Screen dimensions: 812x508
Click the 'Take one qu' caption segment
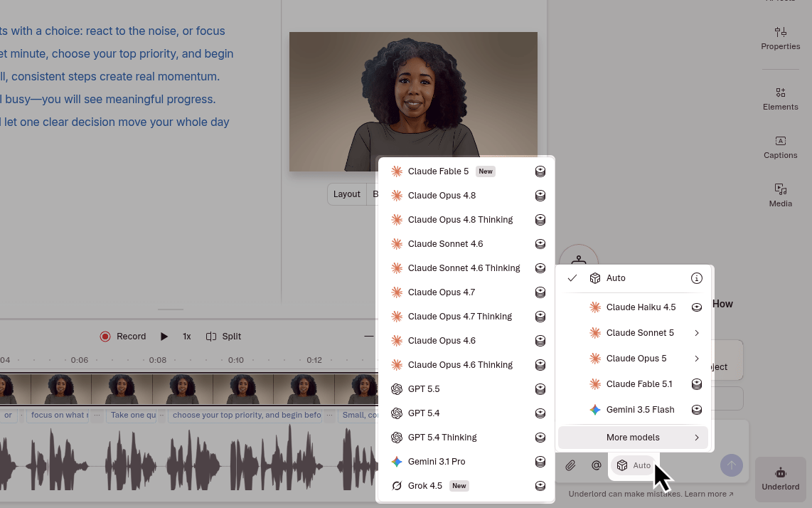[133, 415]
